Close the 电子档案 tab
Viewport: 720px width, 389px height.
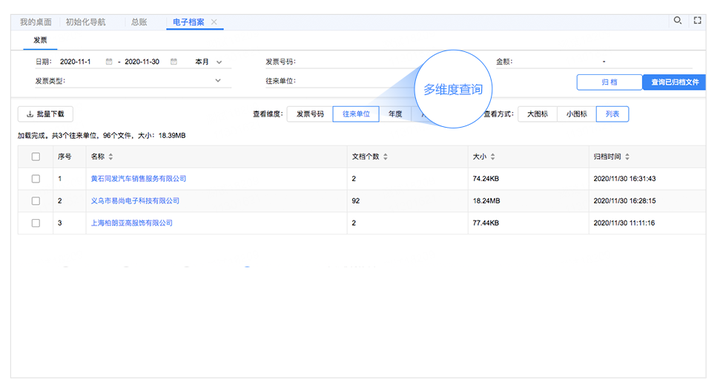point(214,22)
